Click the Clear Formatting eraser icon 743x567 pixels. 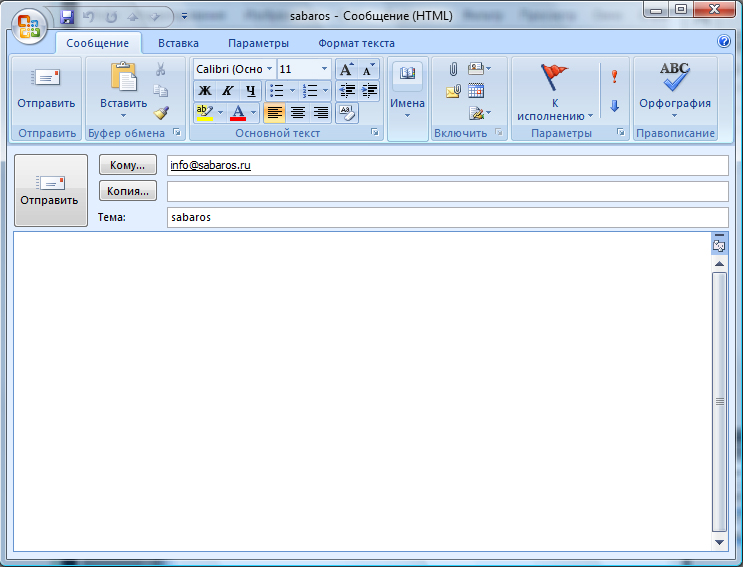(347, 113)
